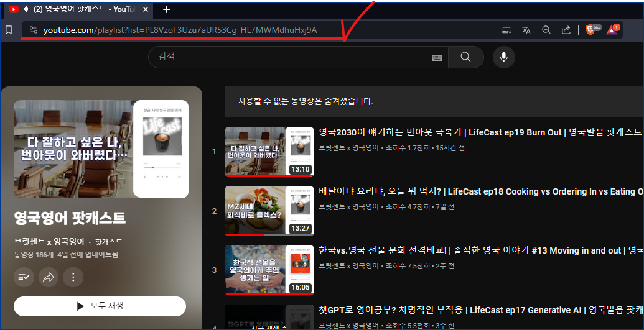Open site information icon in address bar
The width and height of the screenshot is (644, 330).
[33, 30]
